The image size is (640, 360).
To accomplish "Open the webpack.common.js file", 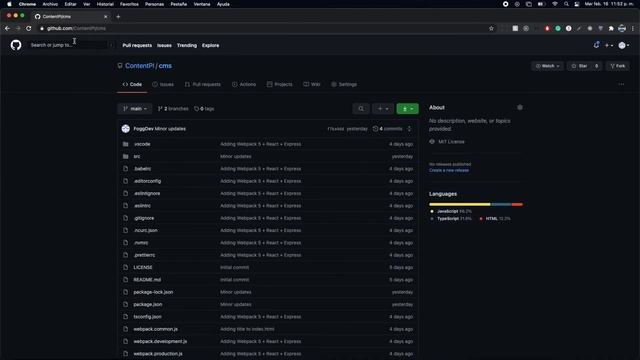I will coord(156,329).
